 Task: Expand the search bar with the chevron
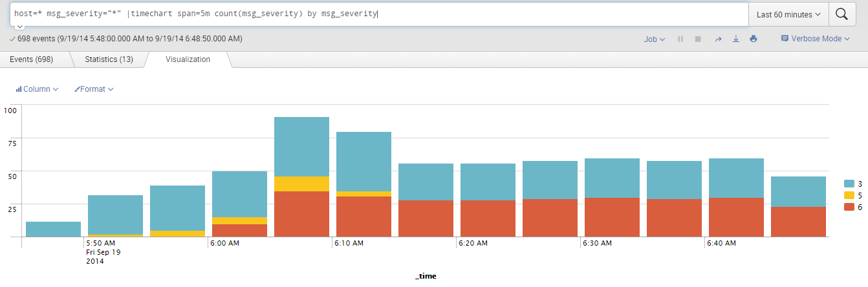coord(19,27)
